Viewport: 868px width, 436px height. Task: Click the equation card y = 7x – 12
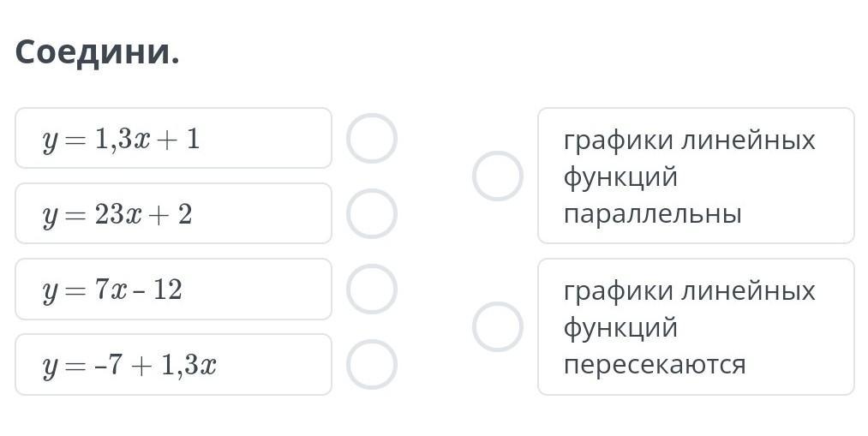click(x=173, y=289)
